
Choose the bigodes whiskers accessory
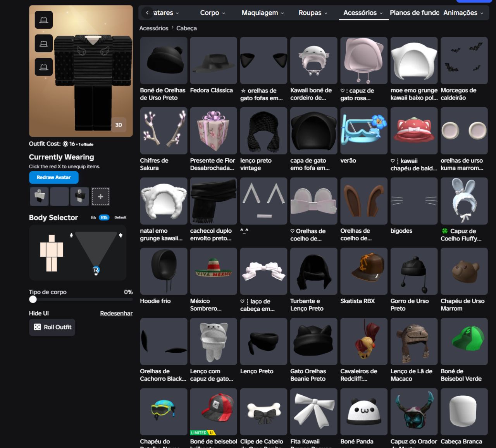(x=414, y=201)
